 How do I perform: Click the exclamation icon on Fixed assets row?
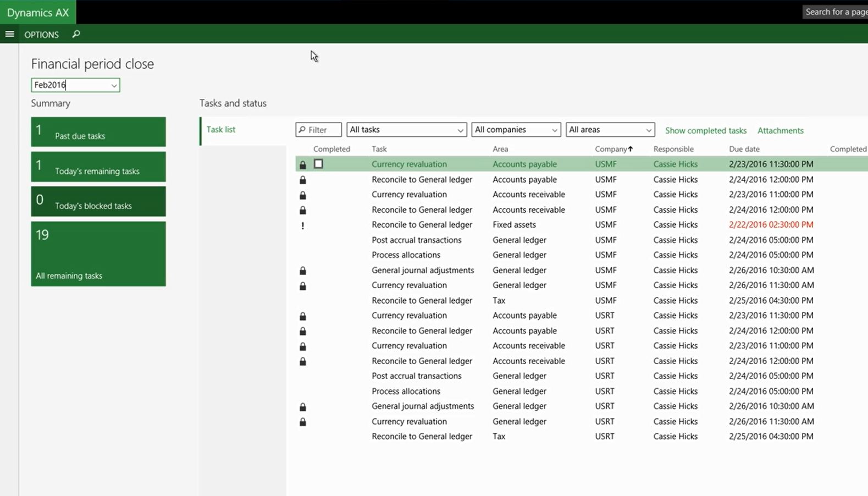point(302,225)
